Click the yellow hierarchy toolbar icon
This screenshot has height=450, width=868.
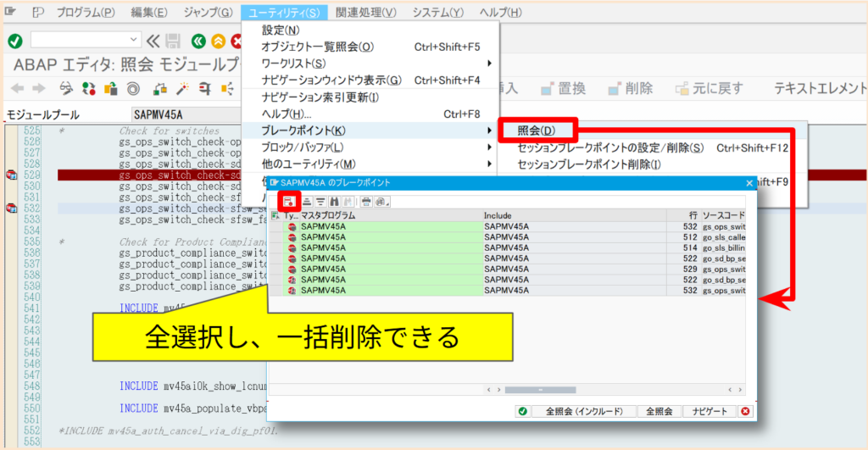(x=227, y=89)
